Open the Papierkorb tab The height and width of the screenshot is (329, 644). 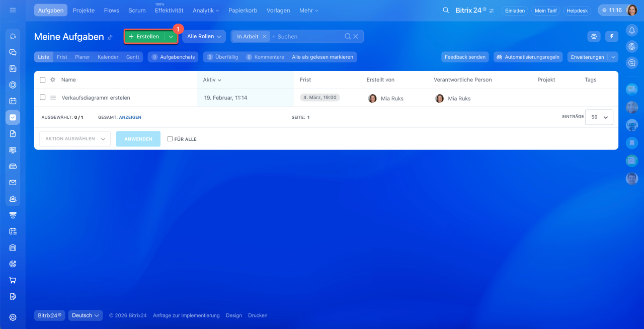[244, 10]
